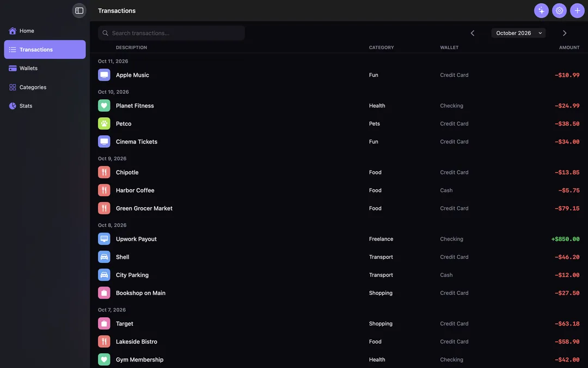Click the Checking wallet of Planet Fitness

point(451,106)
